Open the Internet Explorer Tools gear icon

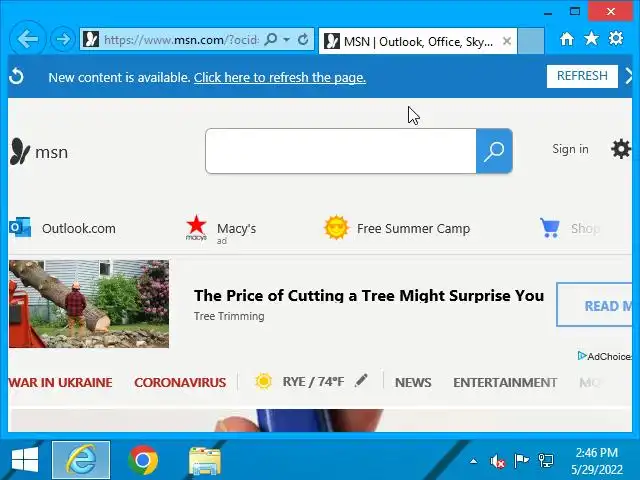click(x=616, y=38)
